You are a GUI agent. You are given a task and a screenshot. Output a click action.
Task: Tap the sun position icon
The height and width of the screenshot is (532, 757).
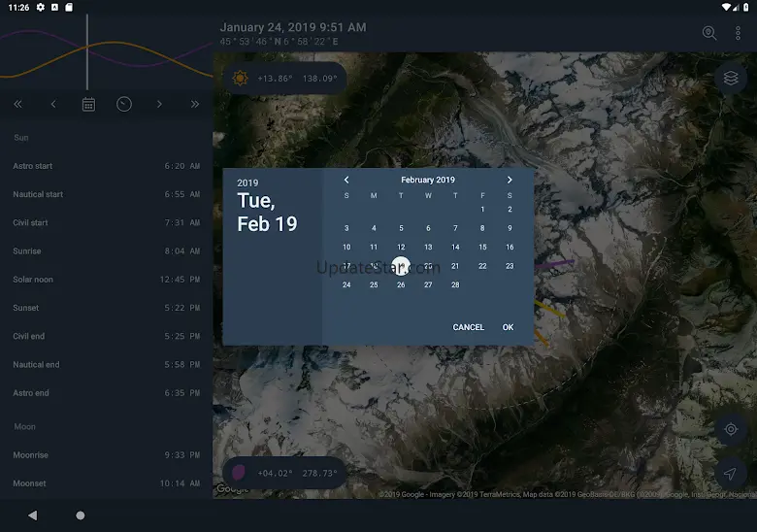(x=240, y=78)
